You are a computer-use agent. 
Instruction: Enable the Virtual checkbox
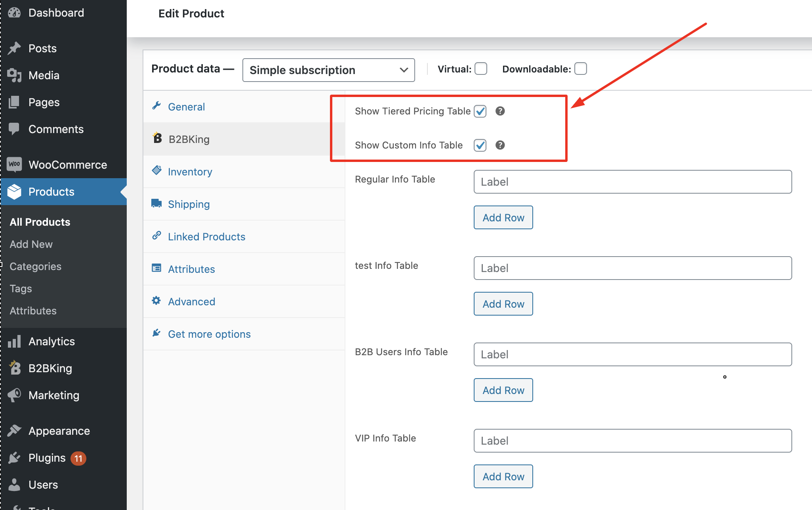click(x=481, y=69)
